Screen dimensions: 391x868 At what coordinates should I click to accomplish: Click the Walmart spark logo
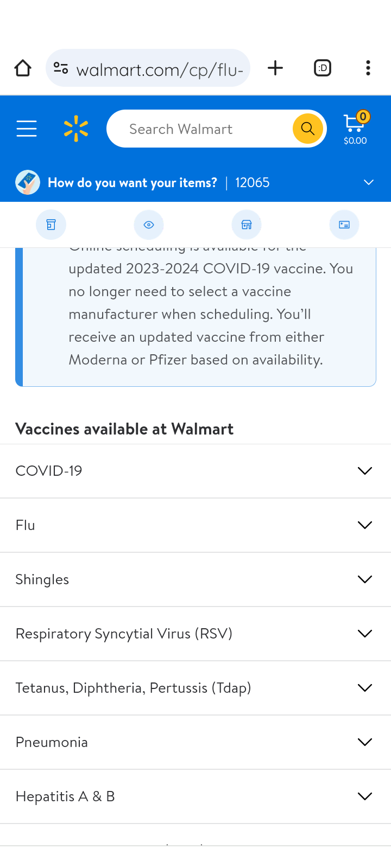(76, 129)
